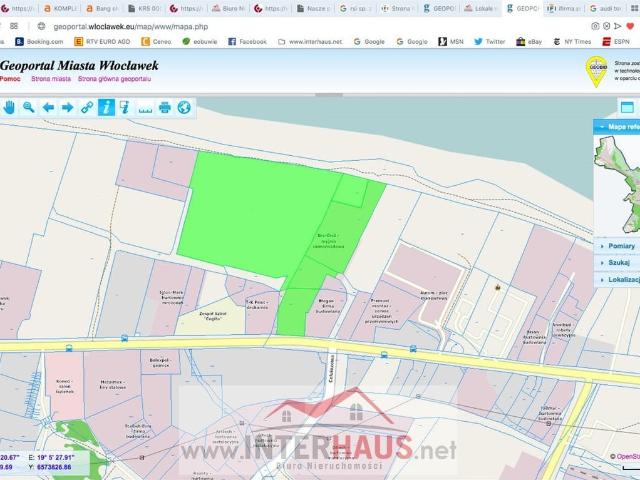Switch to the firma browser tab
The height and width of the screenshot is (480, 640).
coord(565,8)
